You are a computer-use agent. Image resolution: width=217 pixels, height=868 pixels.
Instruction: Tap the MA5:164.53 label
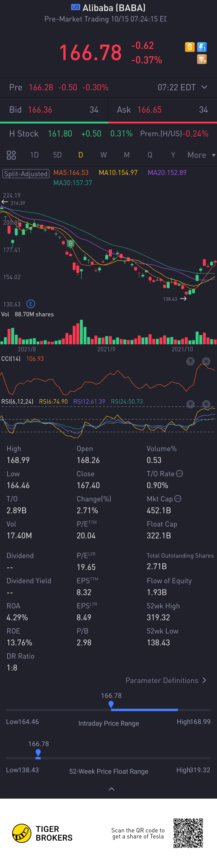tap(71, 173)
